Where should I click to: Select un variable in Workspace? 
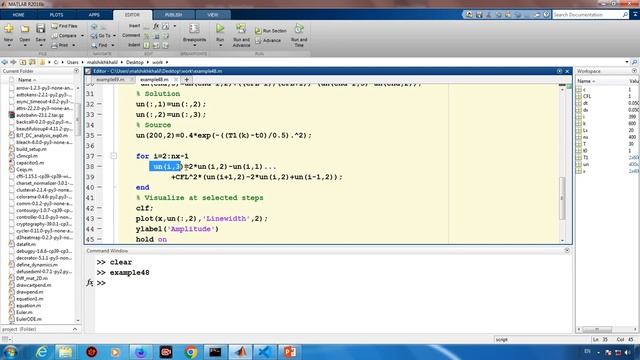[x=586, y=164]
